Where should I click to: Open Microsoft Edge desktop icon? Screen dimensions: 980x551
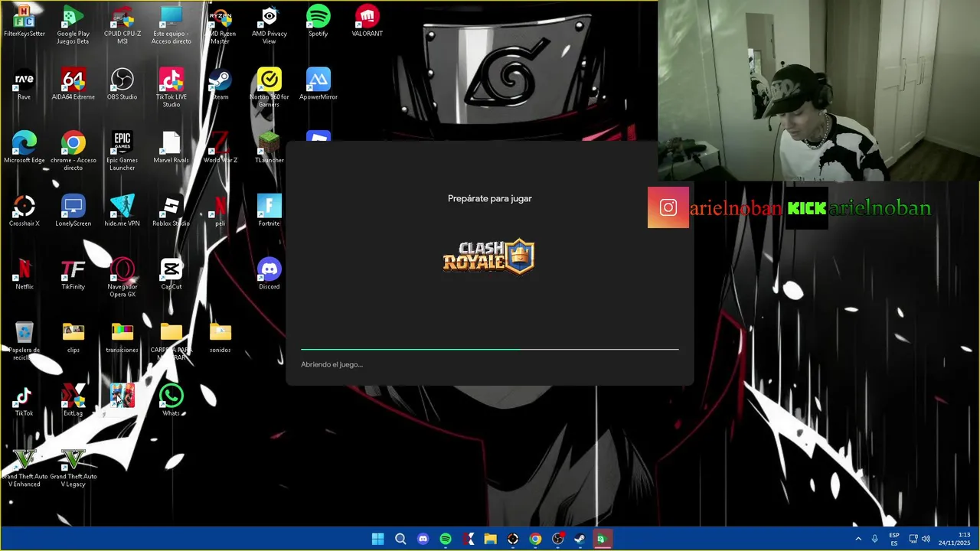[24, 148]
